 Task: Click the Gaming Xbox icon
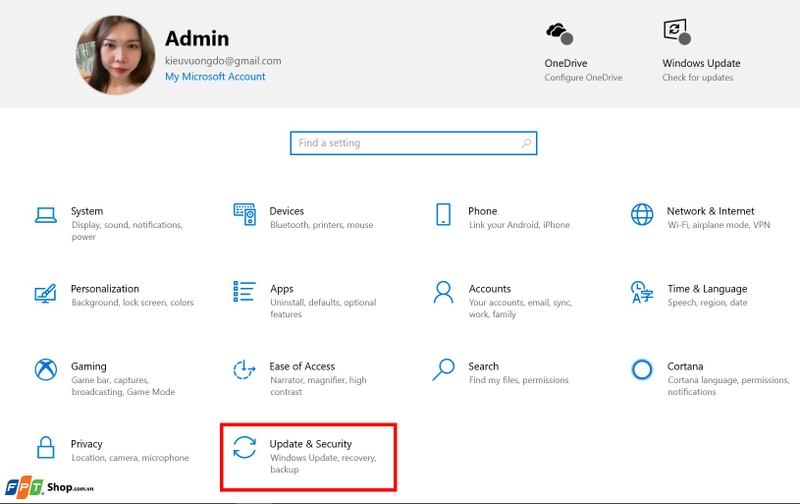click(45, 370)
